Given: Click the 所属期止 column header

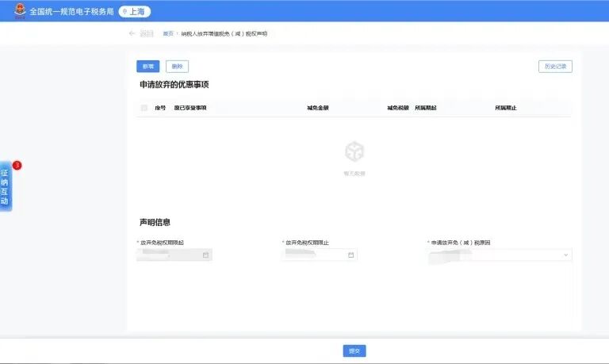Looking at the screenshot, I should 506,108.
